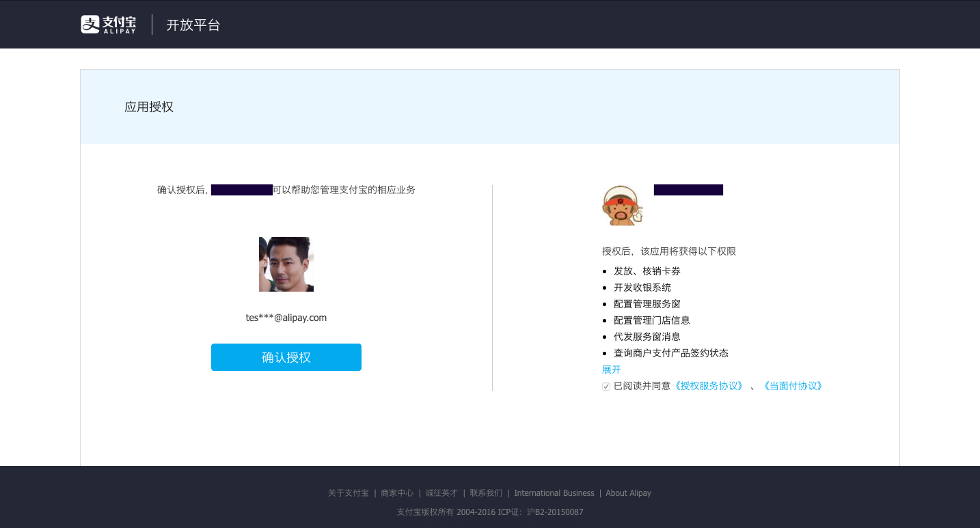The image size is (980, 528).
Task: Click the monkey app avatar icon
Action: pos(623,205)
